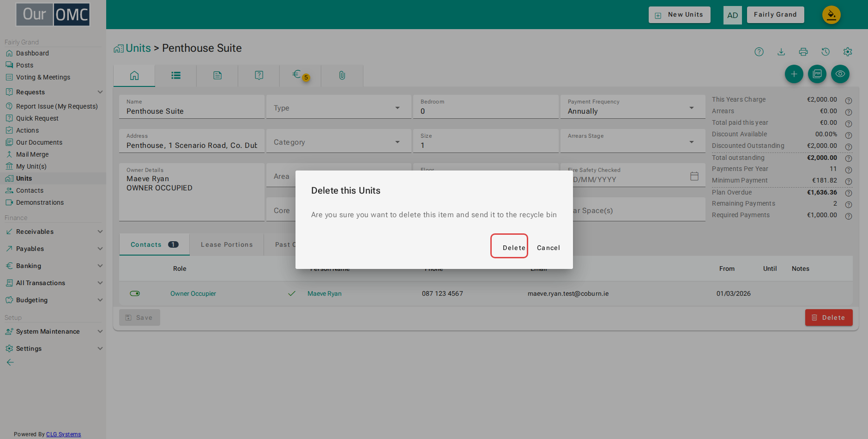This screenshot has width=868, height=439.
Task: Open the attachments paperclip tab
Action: tap(342, 75)
